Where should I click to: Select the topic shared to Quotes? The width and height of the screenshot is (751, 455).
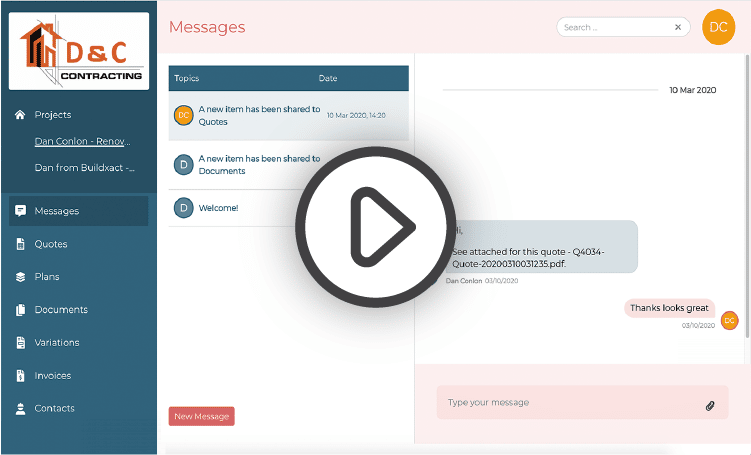(x=259, y=116)
